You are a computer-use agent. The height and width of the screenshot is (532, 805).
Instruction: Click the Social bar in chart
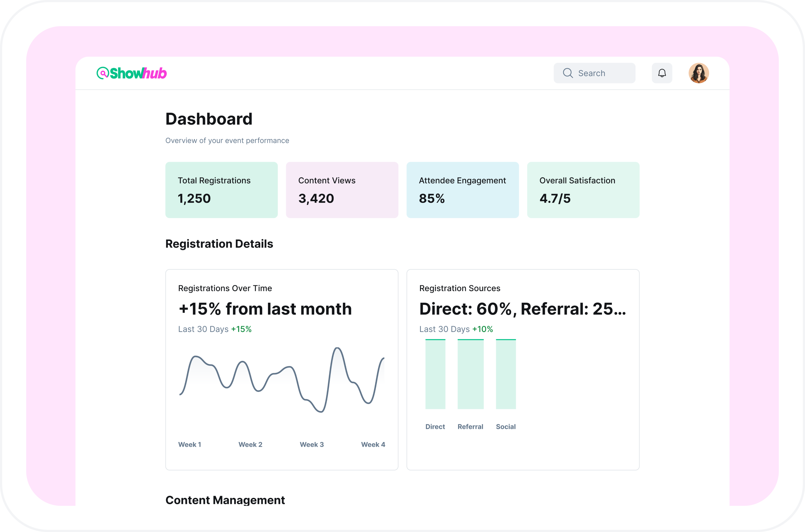tap(506, 374)
